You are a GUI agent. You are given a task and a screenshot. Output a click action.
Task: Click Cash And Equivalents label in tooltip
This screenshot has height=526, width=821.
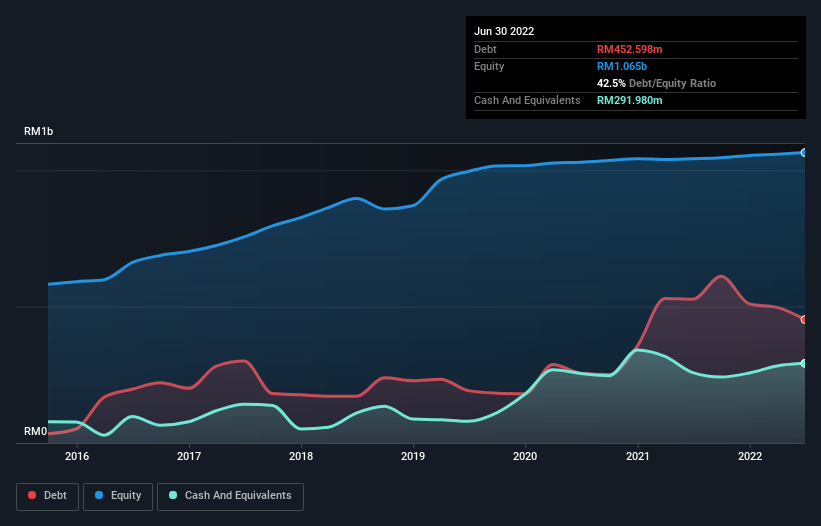click(527, 100)
